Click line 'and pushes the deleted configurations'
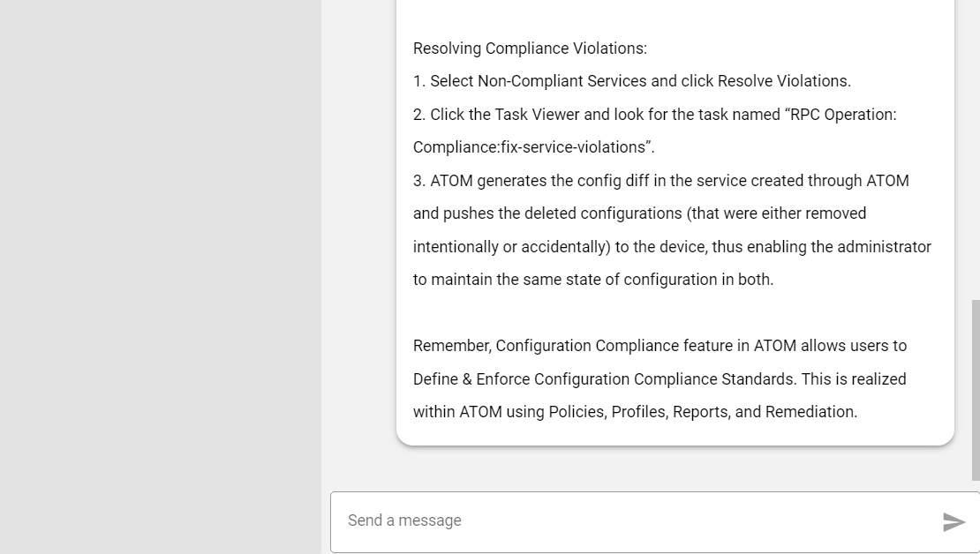Image resolution: width=980 pixels, height=554 pixels. [639, 213]
